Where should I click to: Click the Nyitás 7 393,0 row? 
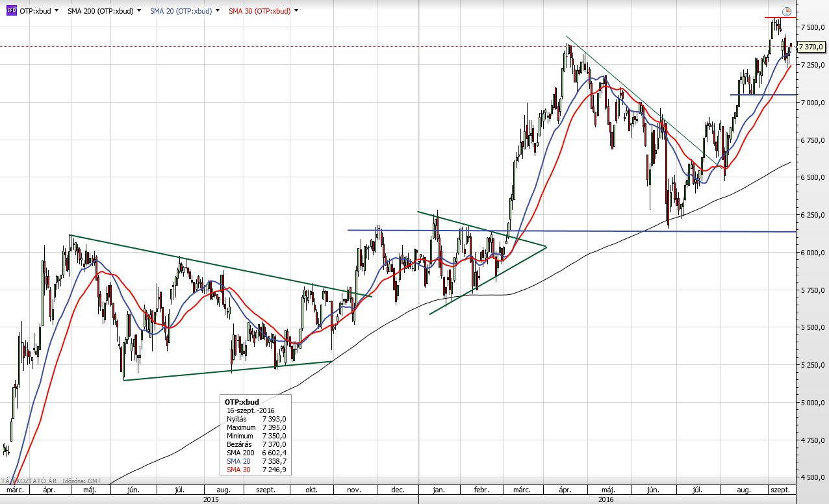(256, 419)
